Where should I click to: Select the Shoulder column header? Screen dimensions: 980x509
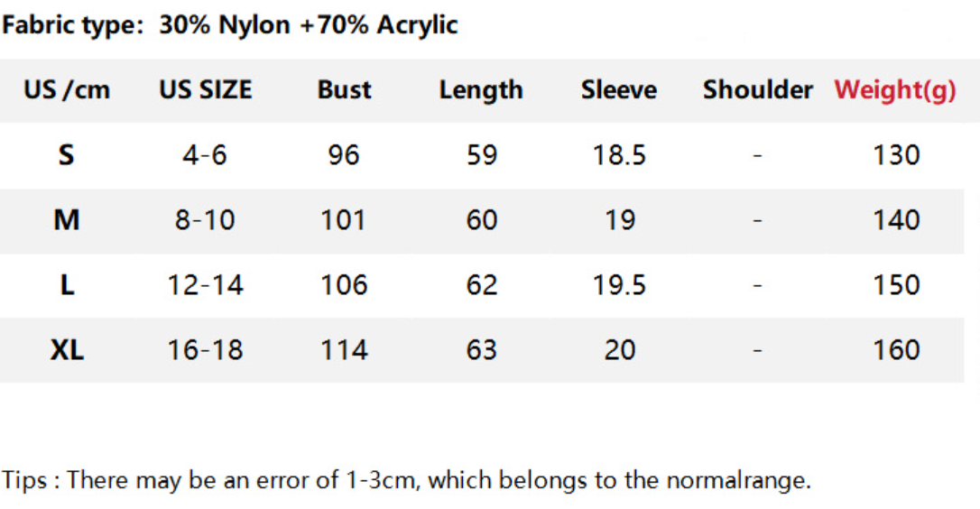point(757,90)
